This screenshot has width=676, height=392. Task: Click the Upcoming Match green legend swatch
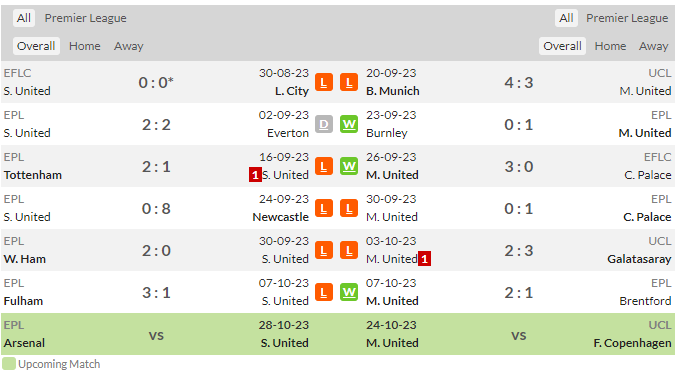[9, 364]
